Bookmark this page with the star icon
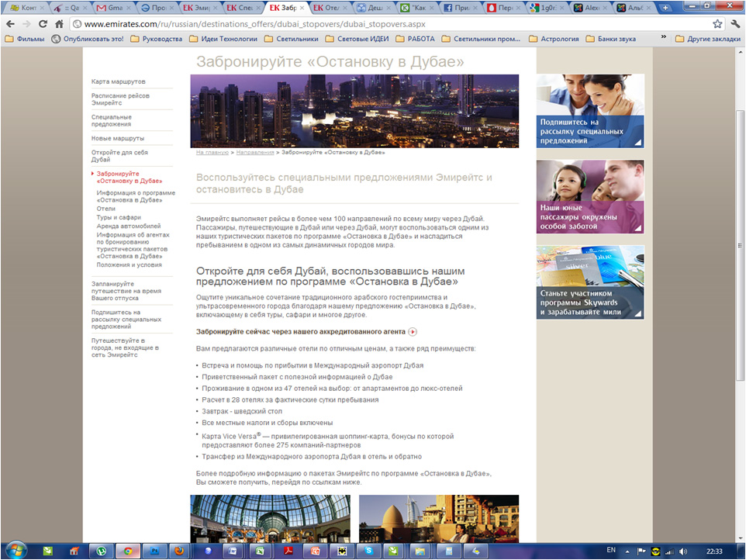Screen dimensions: 746x560 coord(717,24)
